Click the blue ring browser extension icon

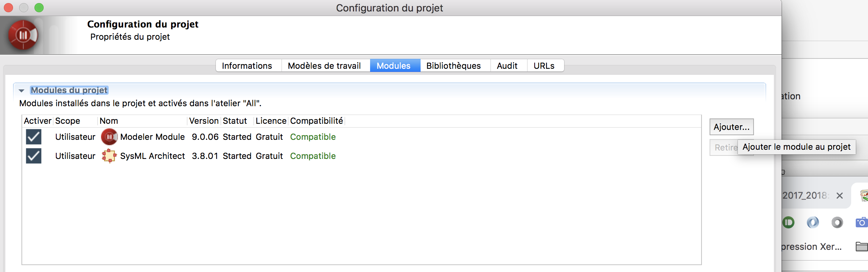pos(813,222)
